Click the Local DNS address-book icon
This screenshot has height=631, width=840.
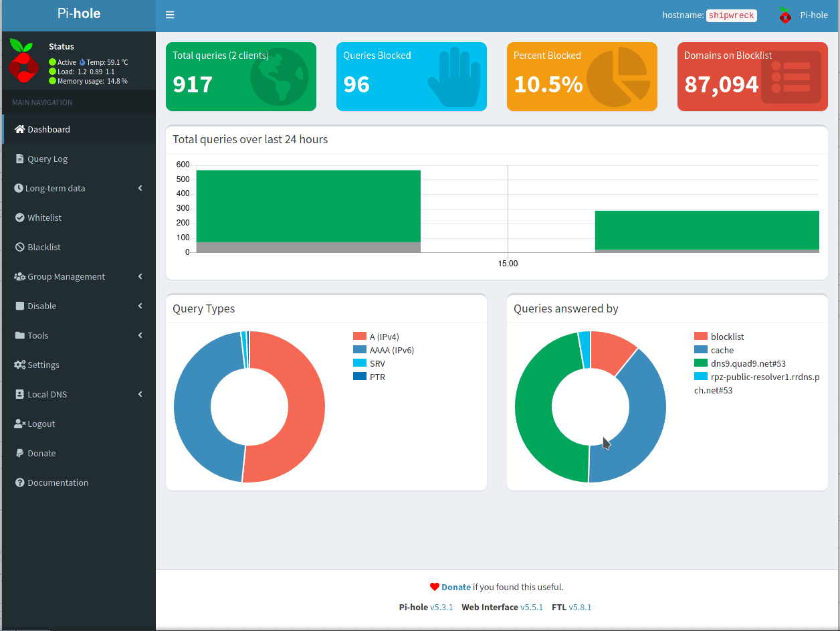pos(19,394)
